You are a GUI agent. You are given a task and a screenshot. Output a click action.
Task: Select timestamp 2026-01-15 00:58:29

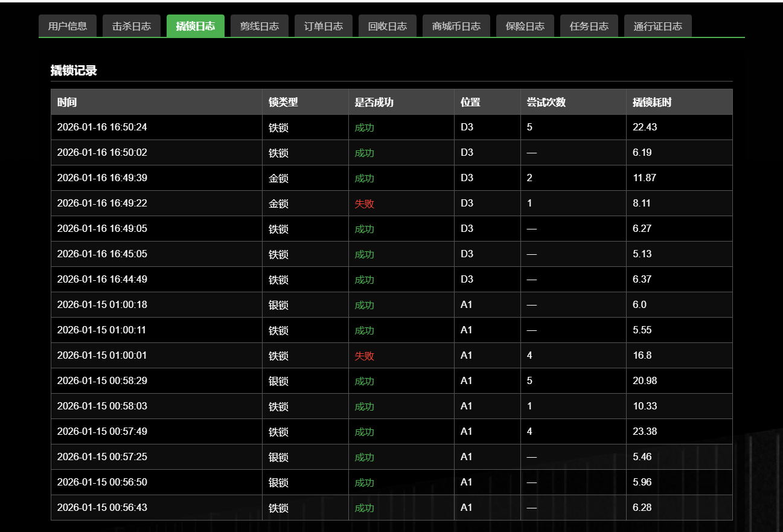102,381
